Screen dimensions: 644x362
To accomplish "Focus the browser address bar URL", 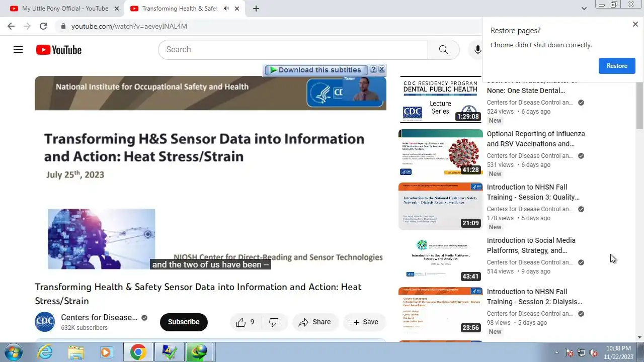I will pyautogui.click(x=129, y=26).
